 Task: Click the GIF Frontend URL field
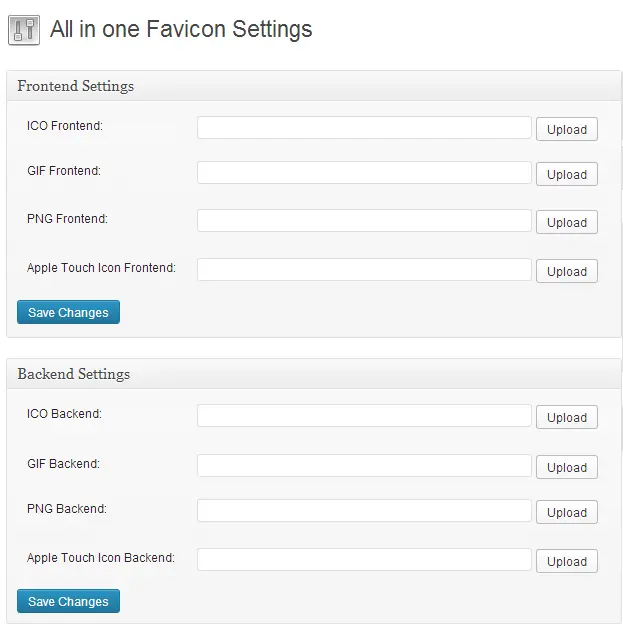coord(364,173)
